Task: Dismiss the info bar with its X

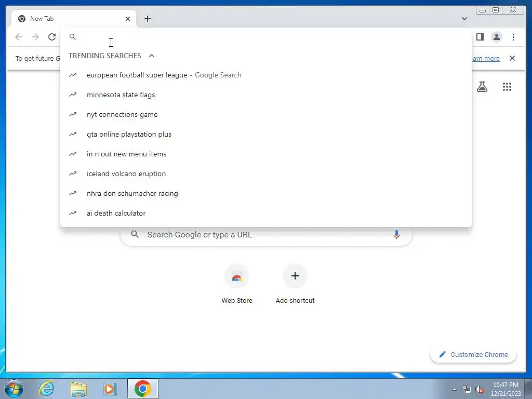Action: click(x=512, y=58)
